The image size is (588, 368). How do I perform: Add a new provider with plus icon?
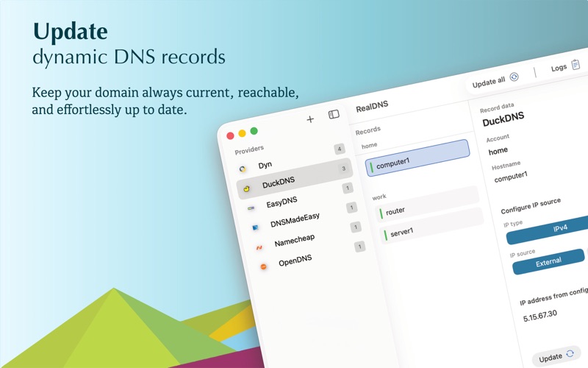tap(310, 119)
